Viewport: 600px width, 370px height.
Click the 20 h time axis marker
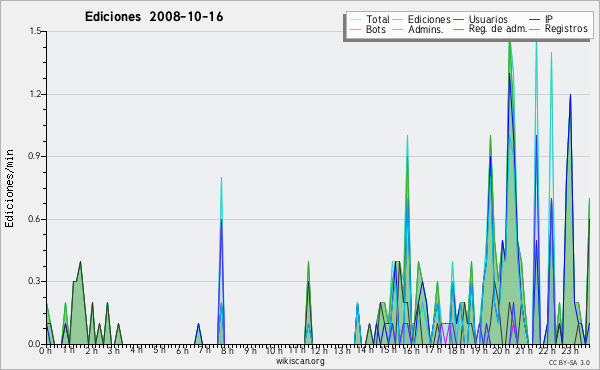pos(498,351)
